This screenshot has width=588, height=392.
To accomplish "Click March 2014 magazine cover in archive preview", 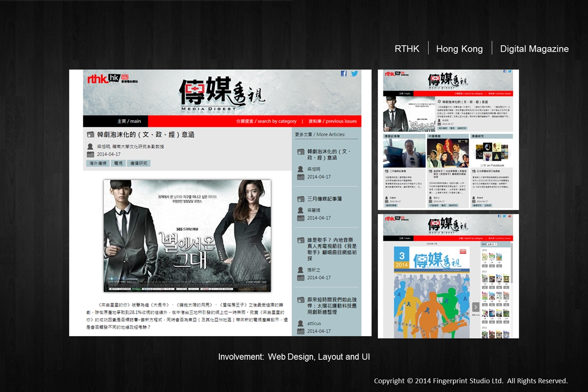I will 432,292.
